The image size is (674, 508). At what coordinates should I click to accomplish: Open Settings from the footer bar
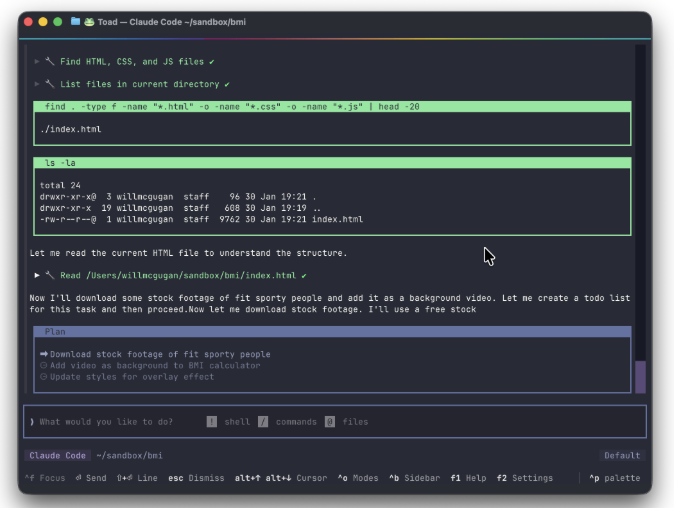pyautogui.click(x=524, y=478)
